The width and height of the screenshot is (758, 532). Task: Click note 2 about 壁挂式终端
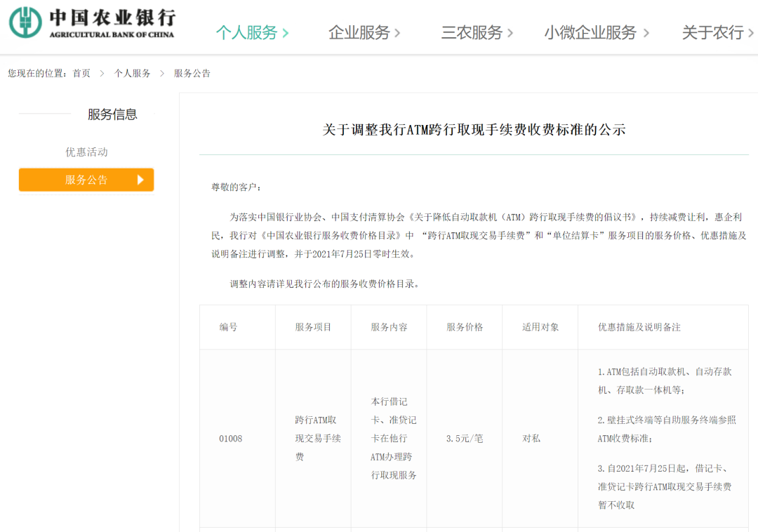point(667,429)
